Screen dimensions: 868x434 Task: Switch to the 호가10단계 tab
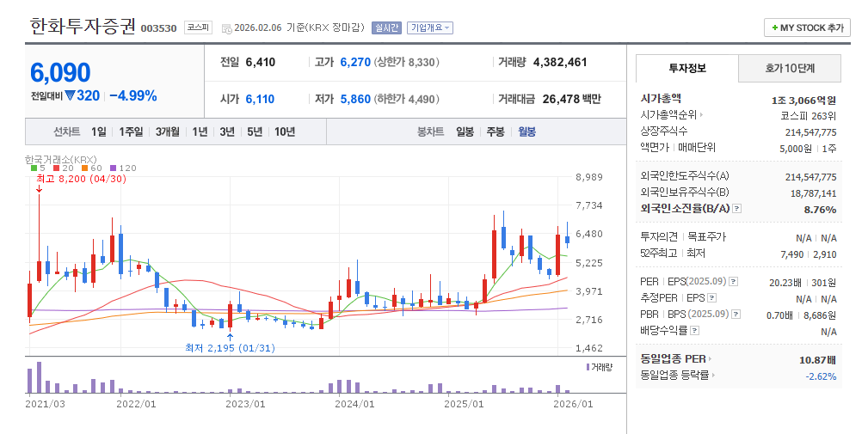click(790, 69)
